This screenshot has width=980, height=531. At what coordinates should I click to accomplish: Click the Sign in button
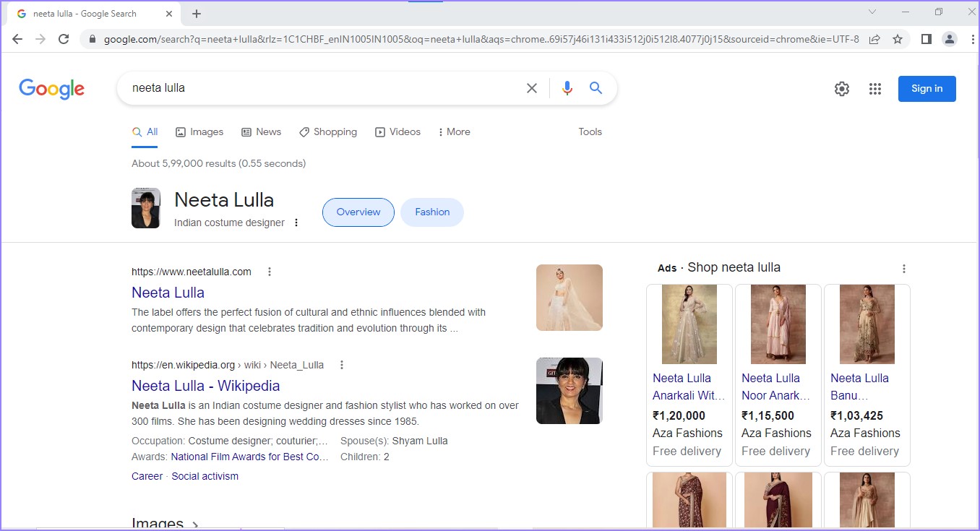click(927, 88)
